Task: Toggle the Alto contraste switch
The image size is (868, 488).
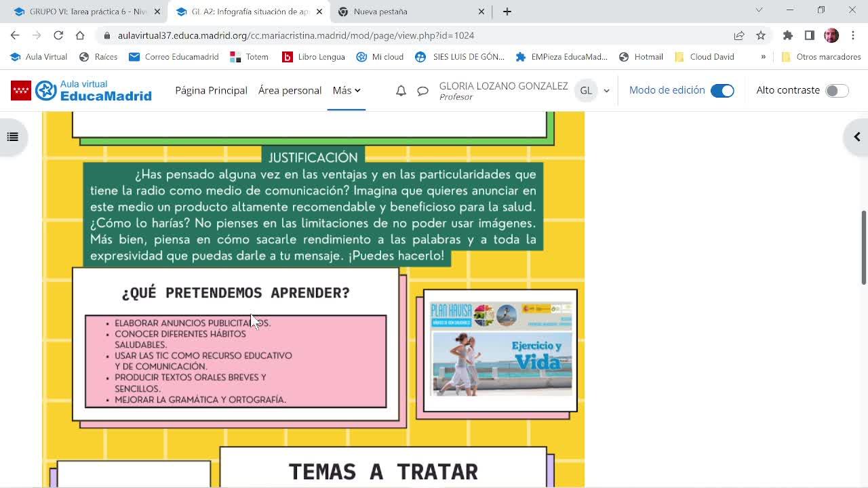Action: pos(837,90)
